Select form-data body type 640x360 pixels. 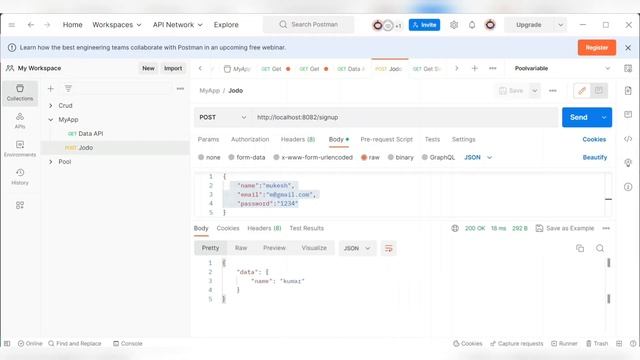point(247,158)
